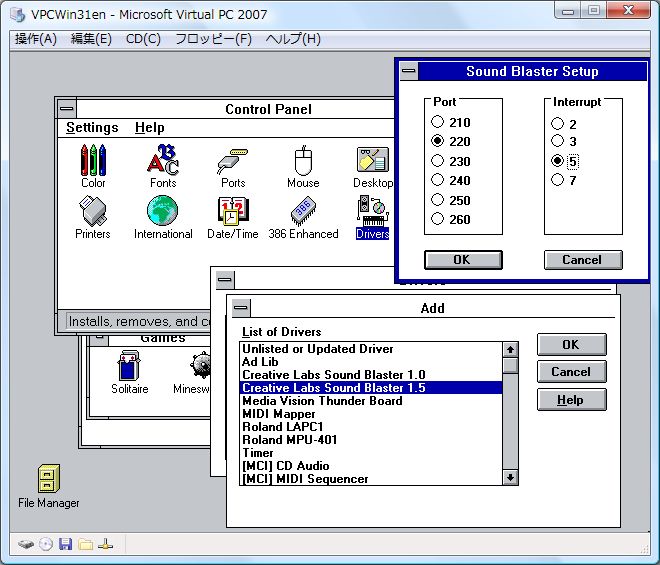Click the driver list scroll down arrow

(510, 477)
